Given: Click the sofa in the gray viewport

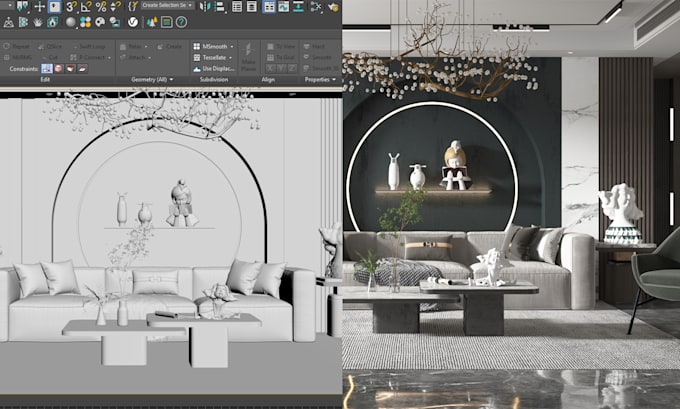Looking at the screenshot, I should coord(156,301).
